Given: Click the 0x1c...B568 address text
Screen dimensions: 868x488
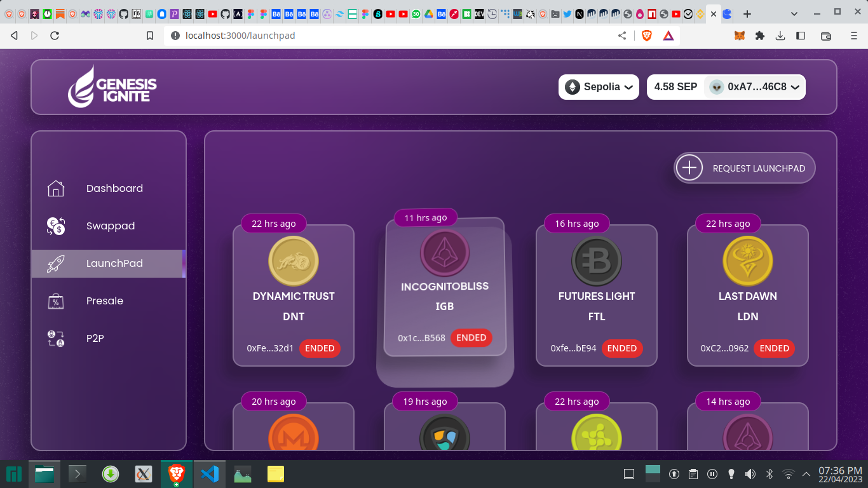Looking at the screenshot, I should [x=422, y=338].
